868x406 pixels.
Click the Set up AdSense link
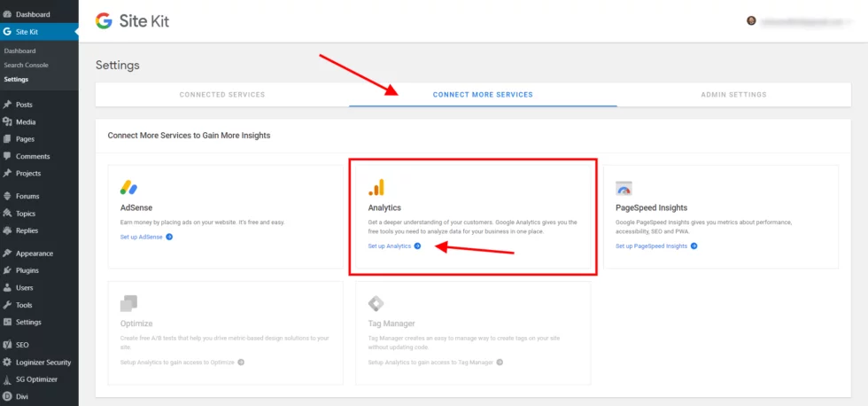coord(142,237)
